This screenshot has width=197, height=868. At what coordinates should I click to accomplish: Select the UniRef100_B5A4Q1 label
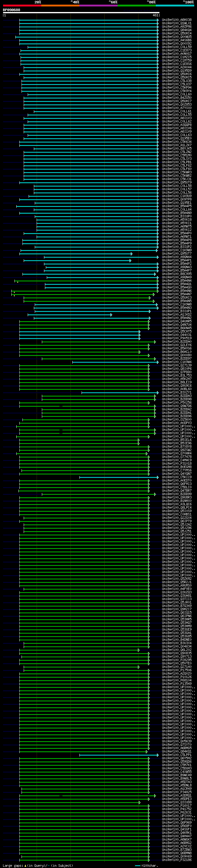point(177,284)
